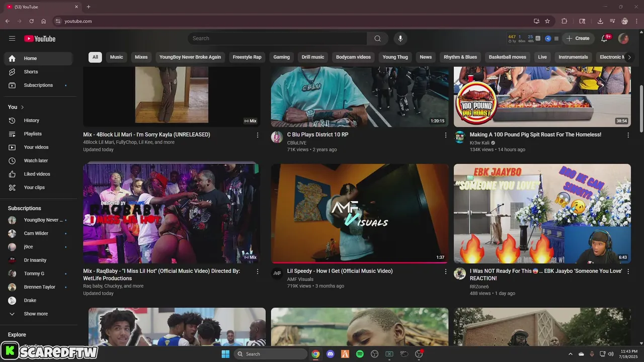644x362 pixels.
Task: Open options for Lil Speedy How I Get
Action: coord(445,271)
